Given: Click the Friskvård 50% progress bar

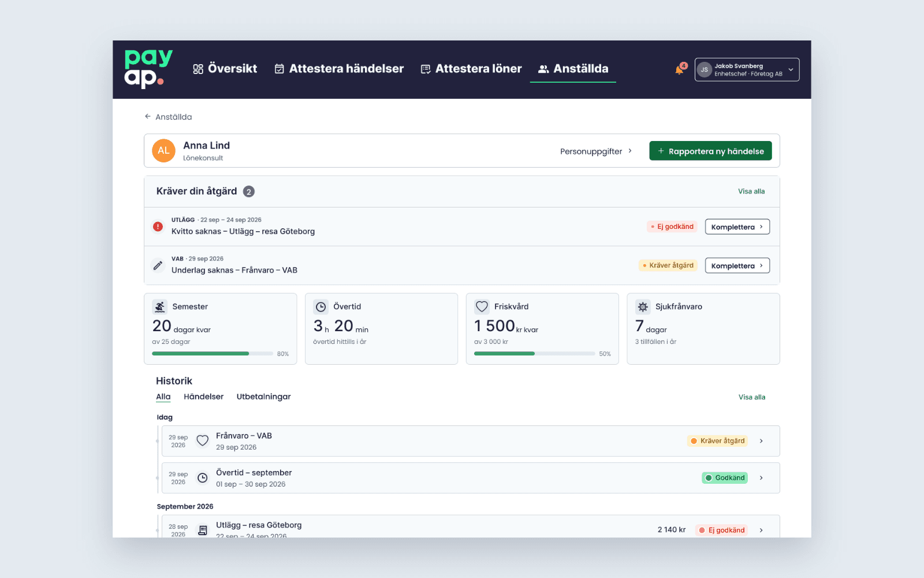Looking at the screenshot, I should tap(534, 354).
